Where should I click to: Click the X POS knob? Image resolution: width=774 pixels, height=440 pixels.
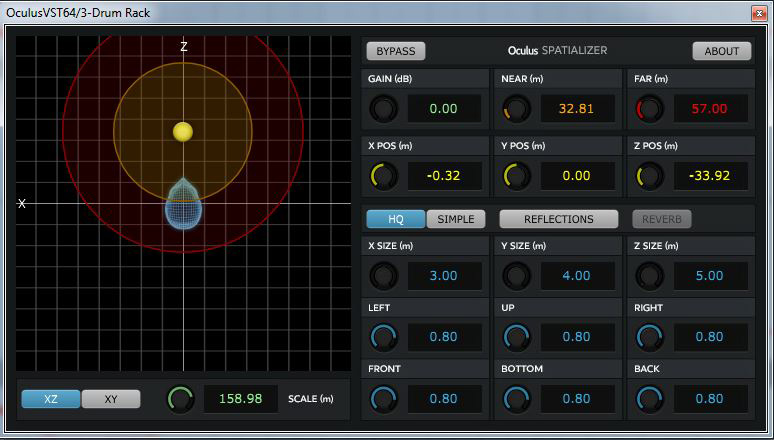pos(384,176)
